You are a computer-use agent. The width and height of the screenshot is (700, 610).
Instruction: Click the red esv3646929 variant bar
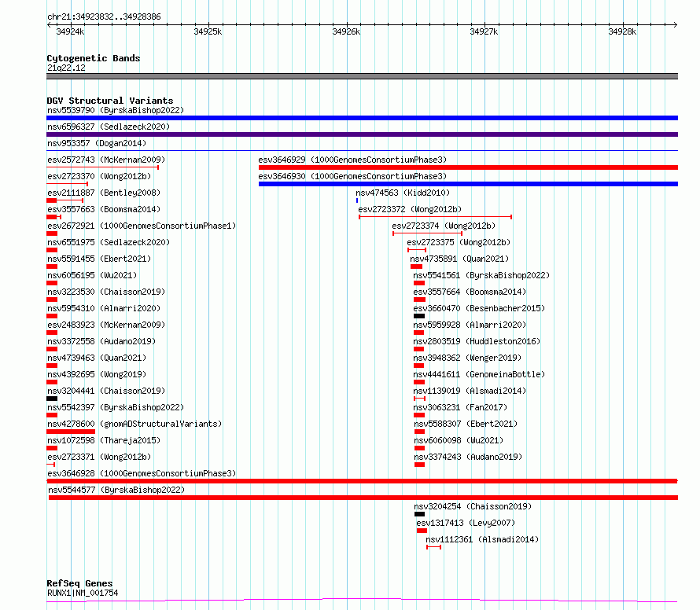click(x=468, y=167)
